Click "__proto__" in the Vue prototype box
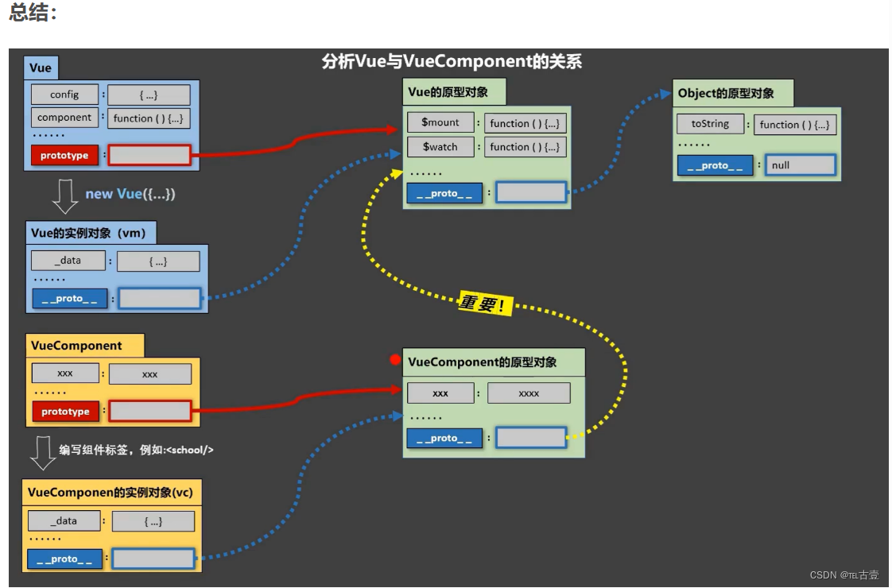Screen dimensions: 892x588 click(x=444, y=193)
